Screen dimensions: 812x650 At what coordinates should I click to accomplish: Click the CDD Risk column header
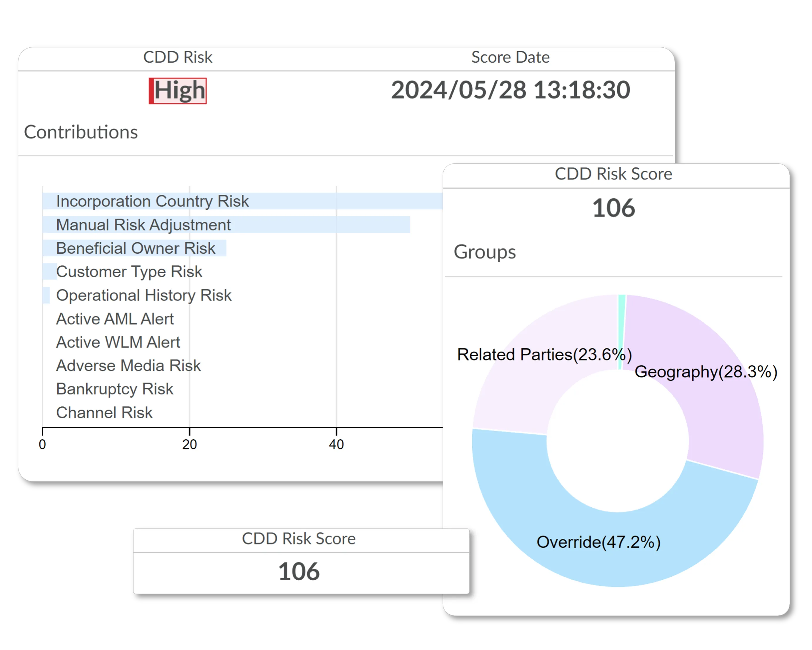tap(178, 57)
